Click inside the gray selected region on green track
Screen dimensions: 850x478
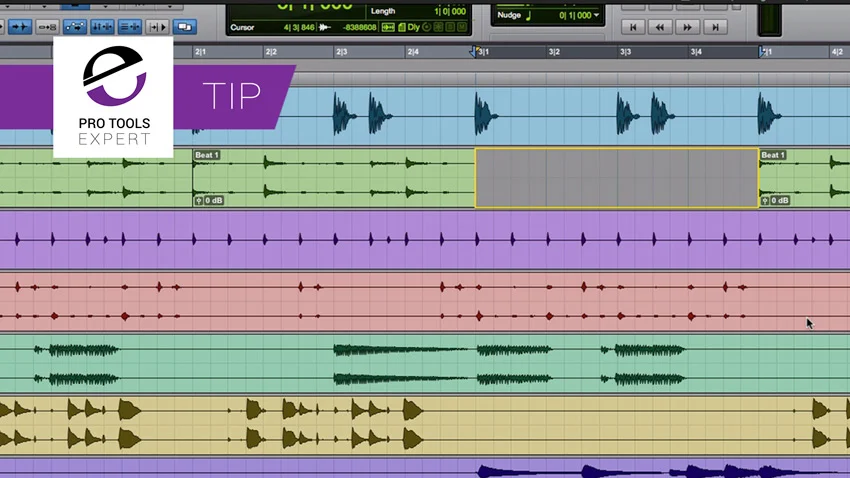[617, 178]
